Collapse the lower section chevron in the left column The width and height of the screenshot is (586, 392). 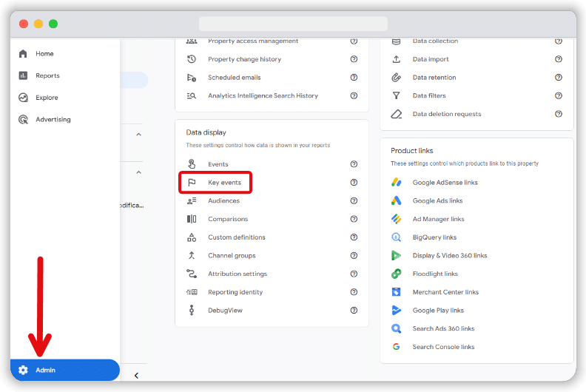coord(138,172)
